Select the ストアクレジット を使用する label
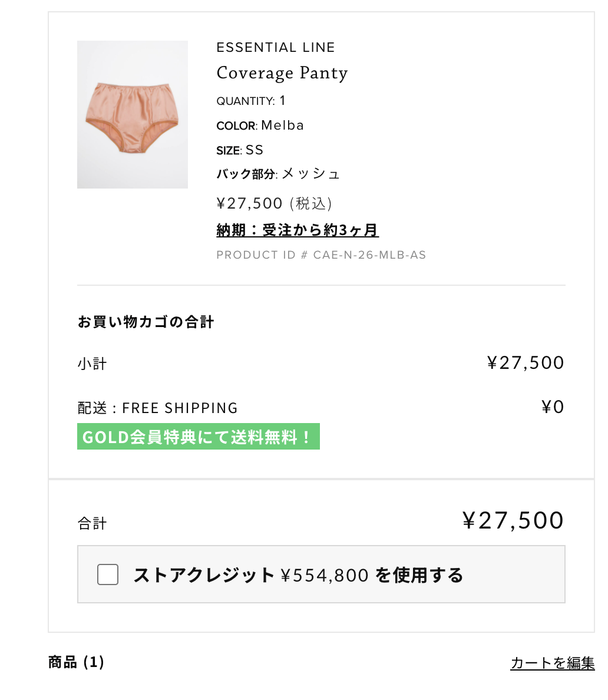The width and height of the screenshot is (608, 700). [x=298, y=575]
